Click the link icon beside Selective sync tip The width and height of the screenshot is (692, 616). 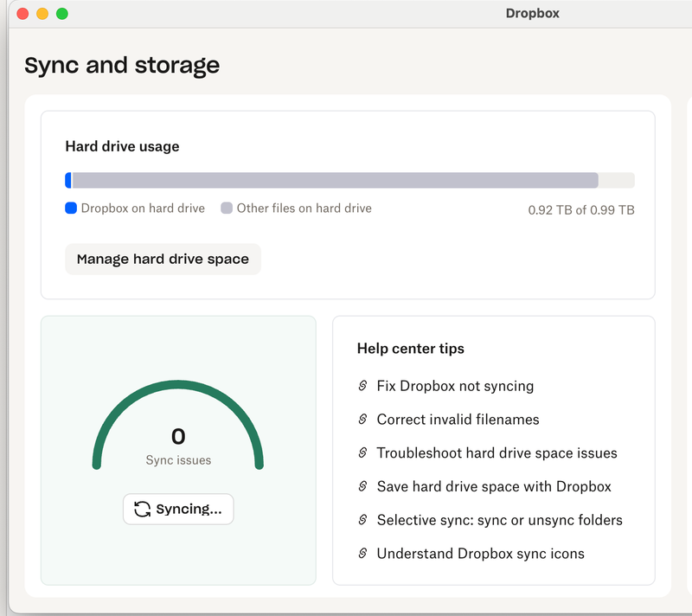coord(363,520)
